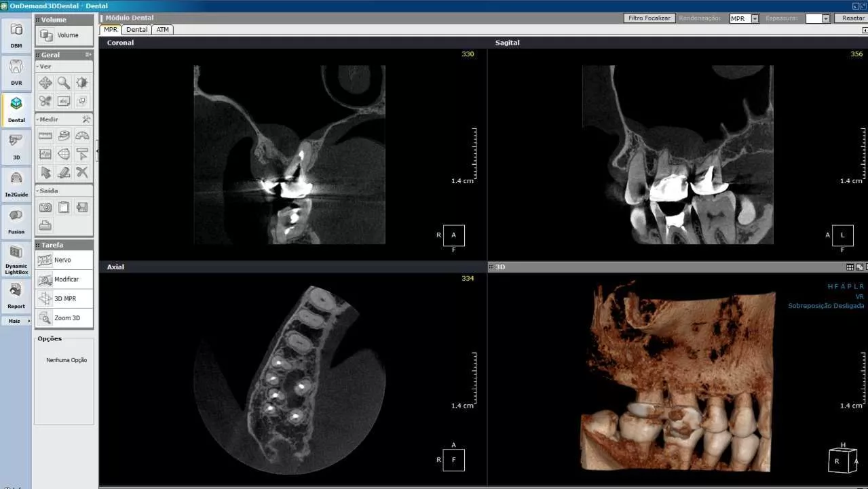Click the camera capture icon in Saída
The height and width of the screenshot is (489, 868).
[x=45, y=208]
